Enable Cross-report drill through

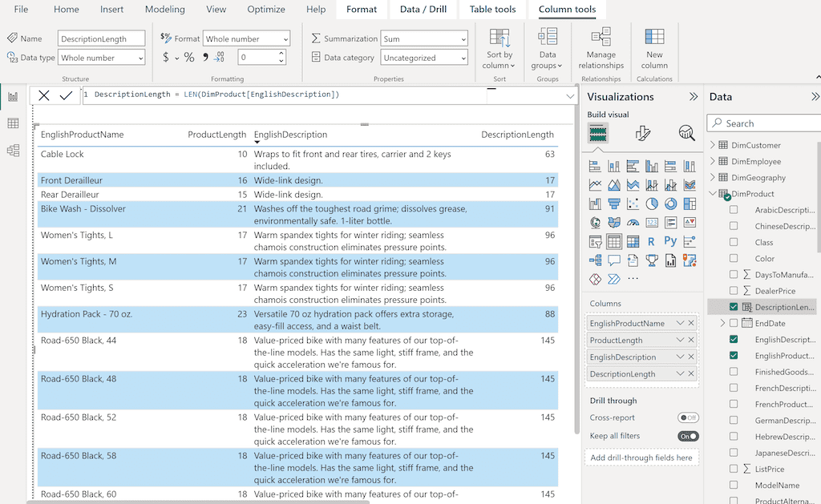click(x=690, y=417)
